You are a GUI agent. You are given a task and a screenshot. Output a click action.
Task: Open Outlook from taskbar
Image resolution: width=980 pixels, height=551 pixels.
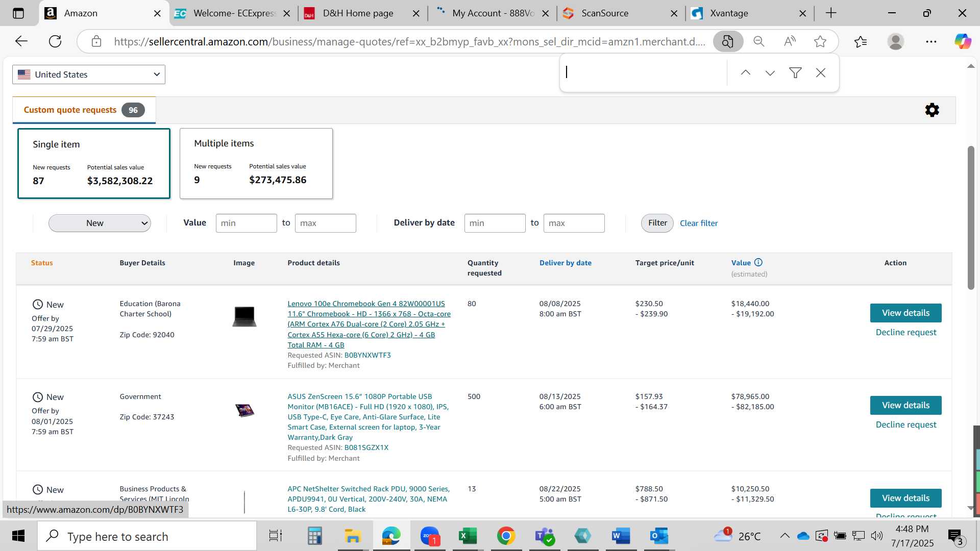[x=659, y=536]
